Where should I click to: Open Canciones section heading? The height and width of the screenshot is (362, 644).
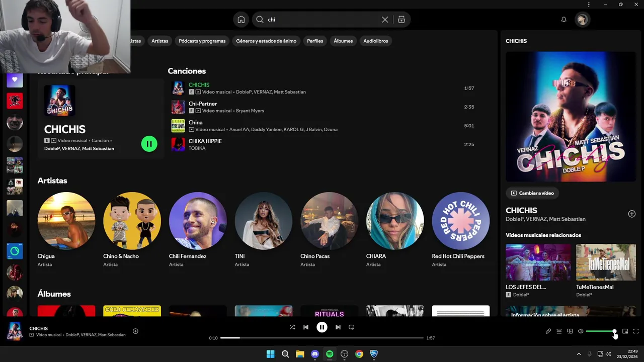click(187, 71)
